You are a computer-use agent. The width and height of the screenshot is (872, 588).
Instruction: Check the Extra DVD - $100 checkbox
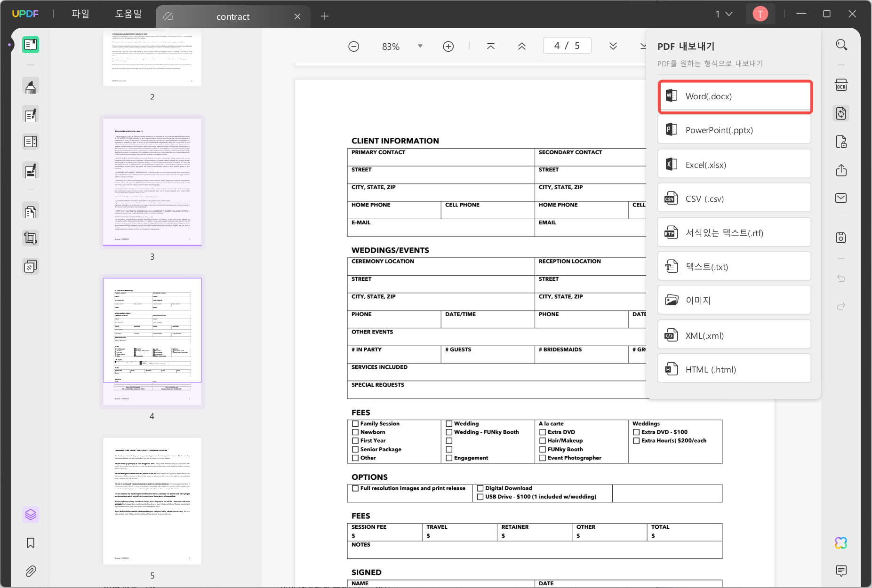point(636,432)
